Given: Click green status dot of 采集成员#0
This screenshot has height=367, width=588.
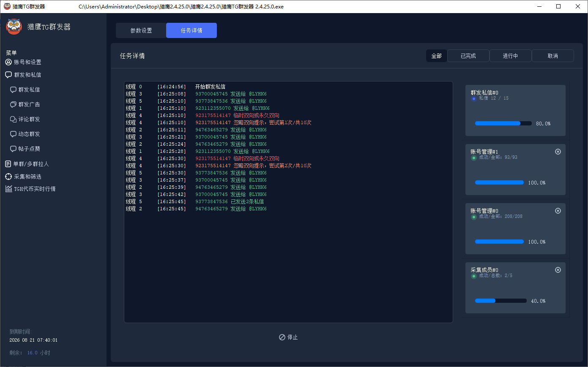Looking at the screenshot, I should [473, 276].
